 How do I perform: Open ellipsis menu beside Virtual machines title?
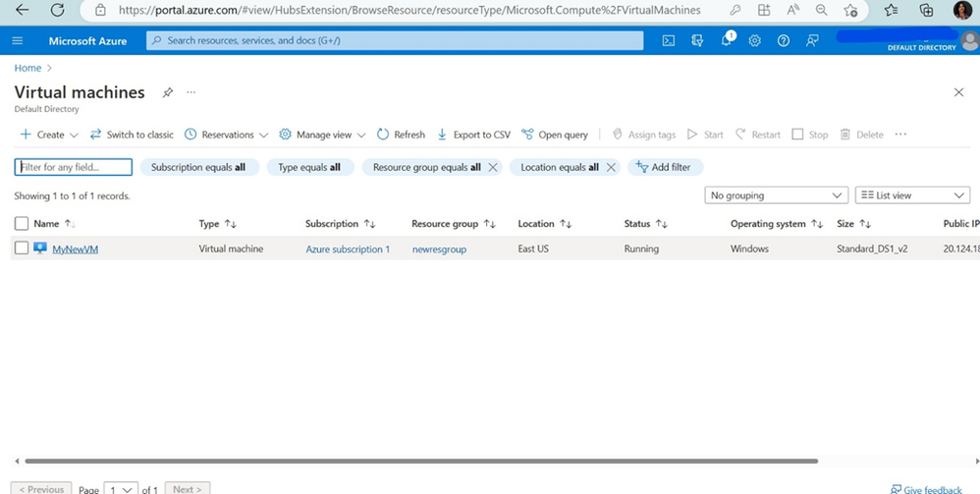coord(191,92)
